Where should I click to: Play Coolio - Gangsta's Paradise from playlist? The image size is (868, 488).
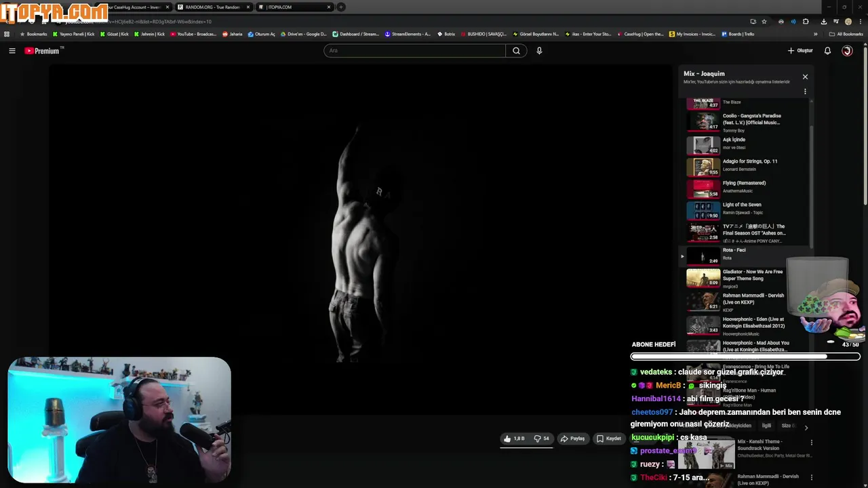click(x=747, y=122)
